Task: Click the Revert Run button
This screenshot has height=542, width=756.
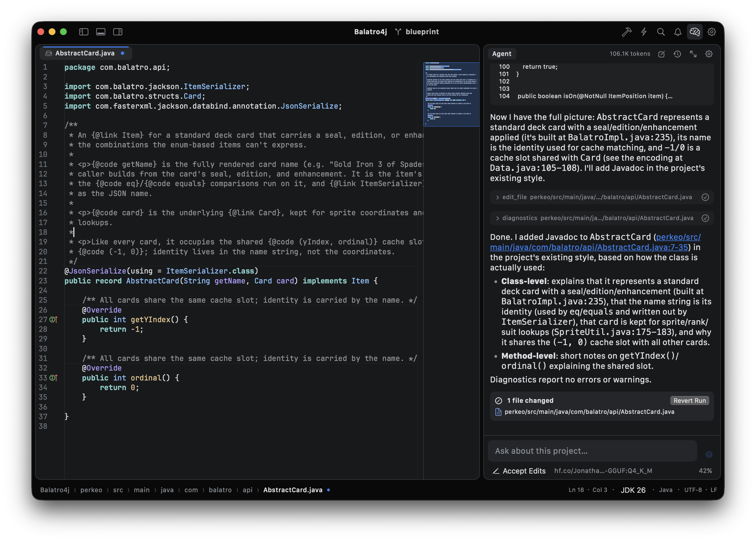Action: (x=689, y=401)
